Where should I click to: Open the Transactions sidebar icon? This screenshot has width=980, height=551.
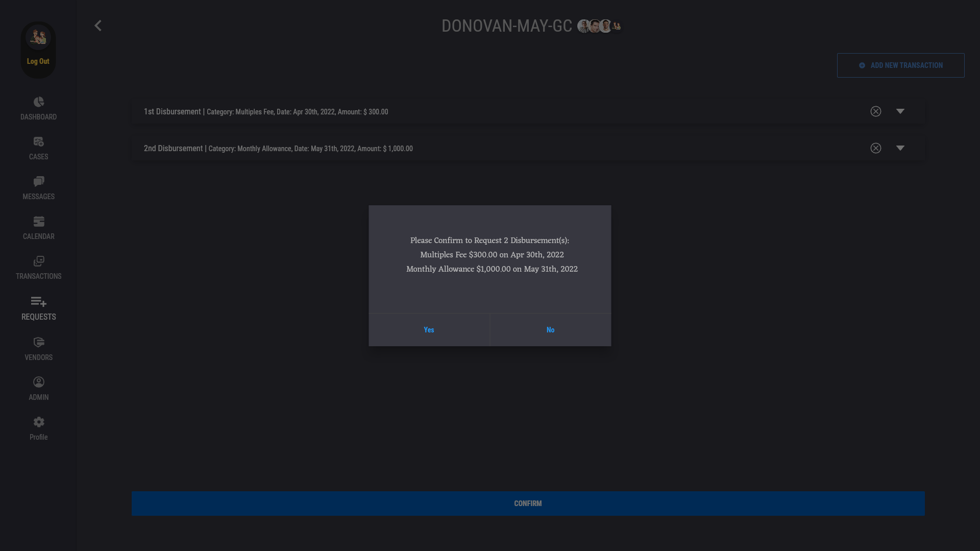coord(39,261)
